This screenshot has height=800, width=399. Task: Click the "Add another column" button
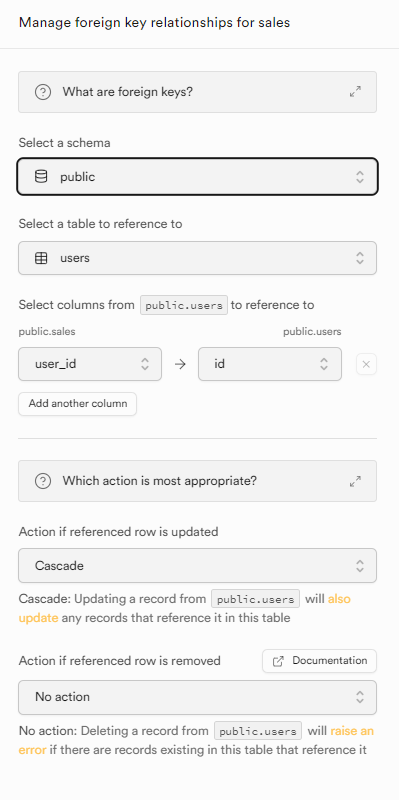pyautogui.click(x=78, y=404)
